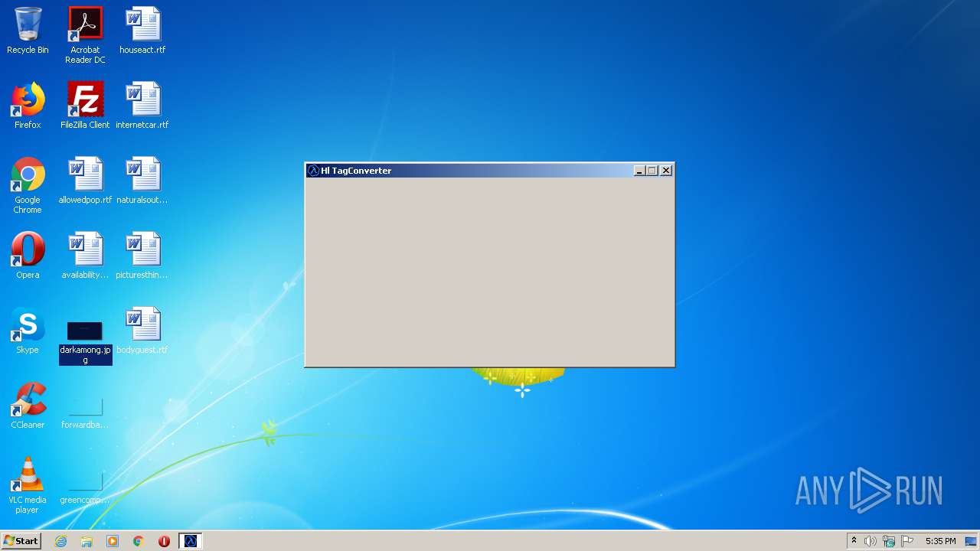Select bodyguest.rtf document icon
Viewport: 980px width, 551px height.
tap(142, 331)
